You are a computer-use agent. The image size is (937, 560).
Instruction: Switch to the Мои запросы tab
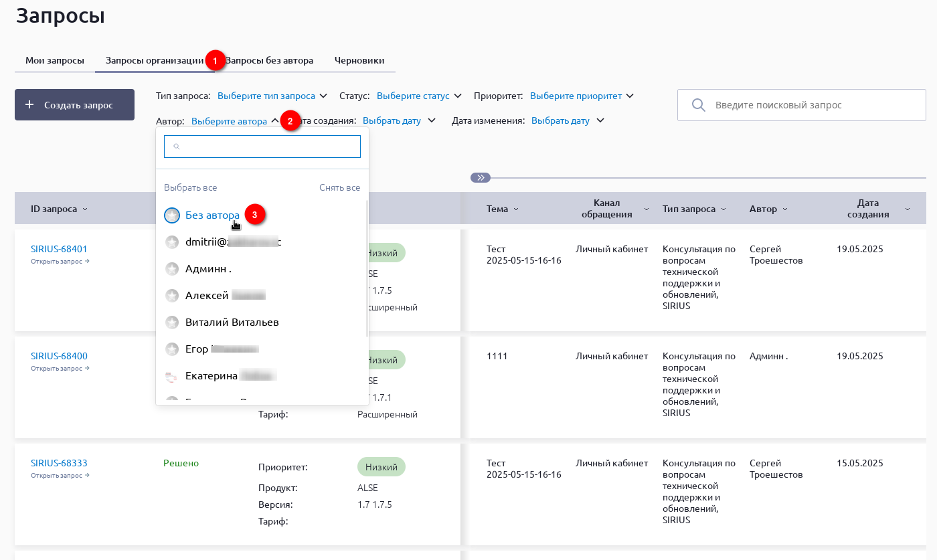[55, 61]
